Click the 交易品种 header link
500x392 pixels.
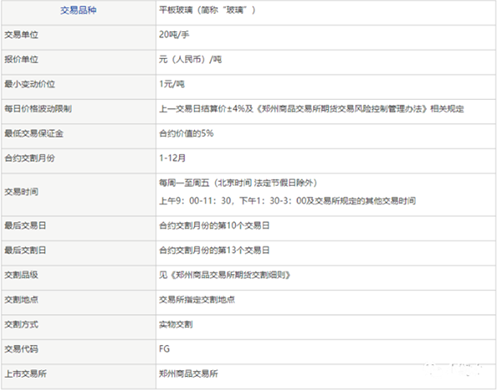78,10
